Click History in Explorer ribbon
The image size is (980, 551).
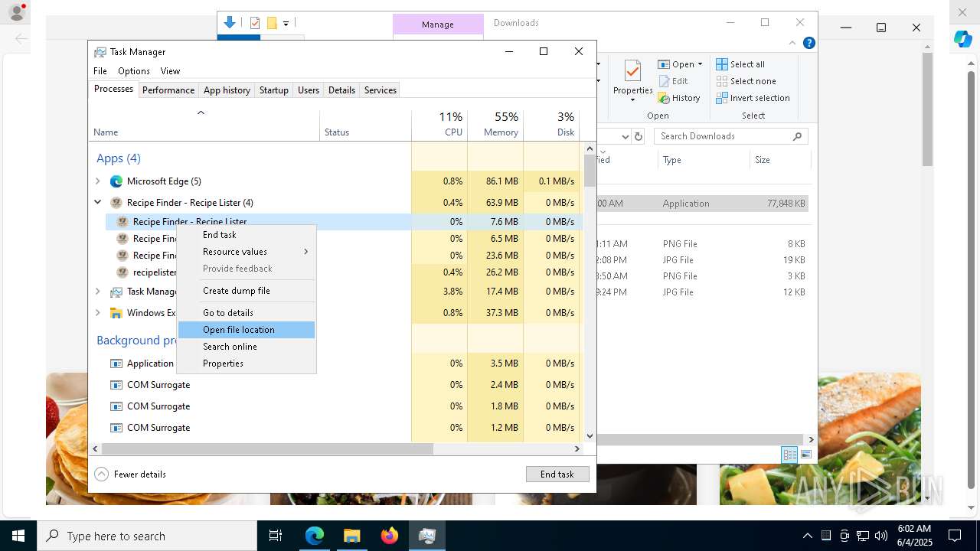pyautogui.click(x=679, y=98)
